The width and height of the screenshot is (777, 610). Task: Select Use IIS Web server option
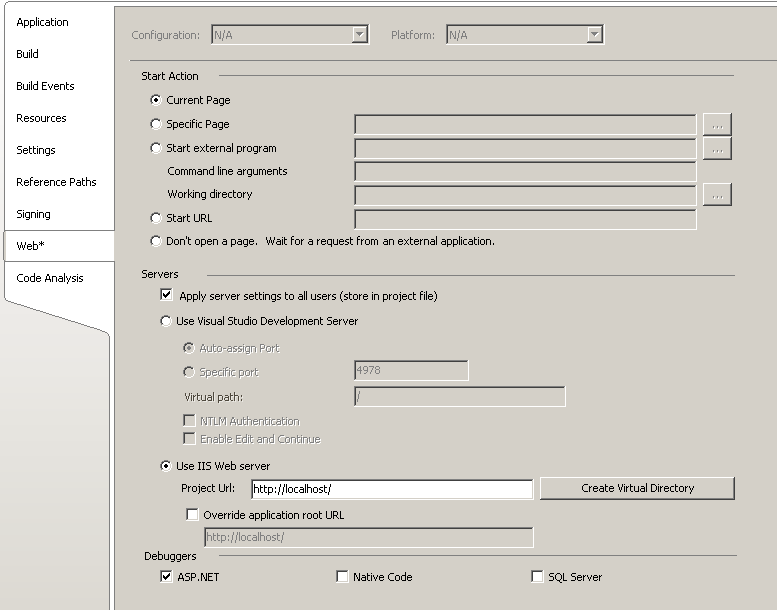(166, 466)
